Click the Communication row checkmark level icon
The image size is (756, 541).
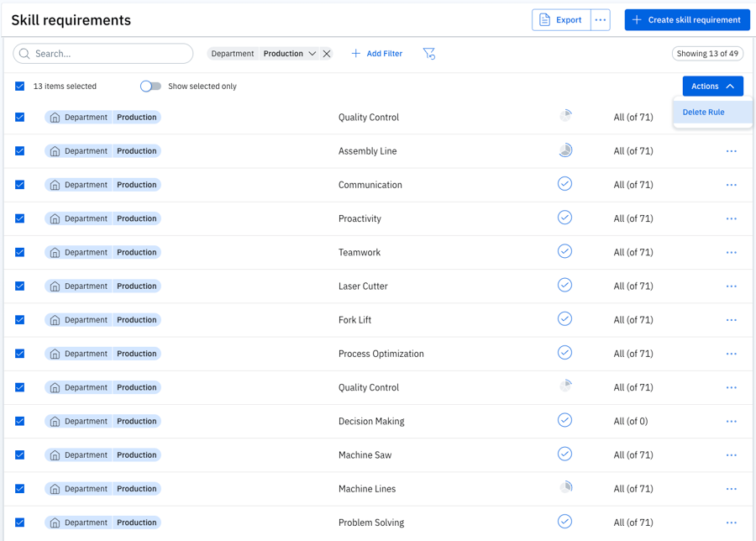point(564,184)
